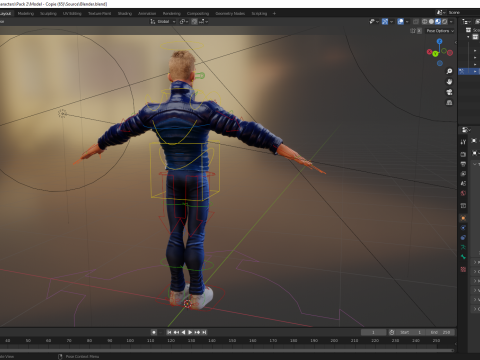Click the hand pan view icon

click(449, 82)
